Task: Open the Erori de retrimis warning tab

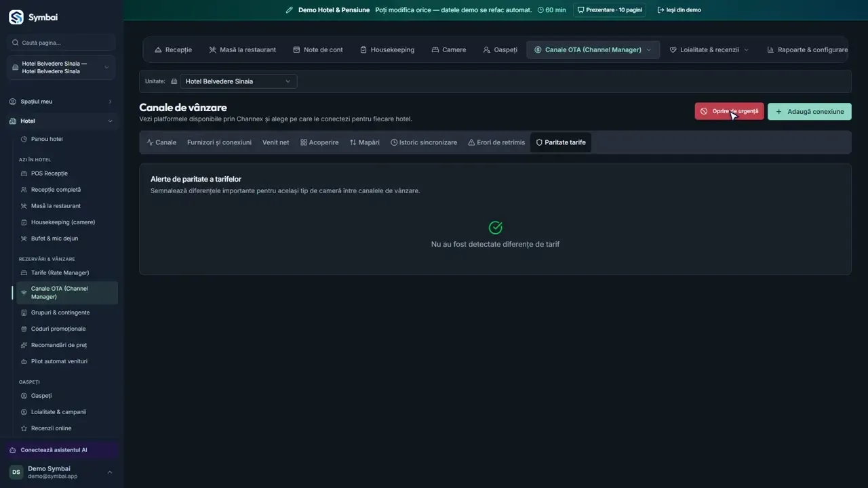Action: pos(496,142)
